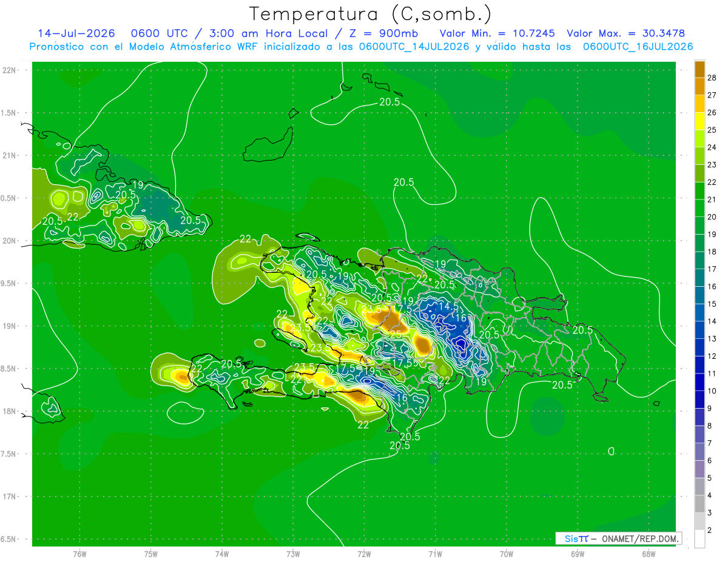Viewport: 728px width, 562px height.
Task: Click the "17N" latitude axis label
Action: [10, 497]
